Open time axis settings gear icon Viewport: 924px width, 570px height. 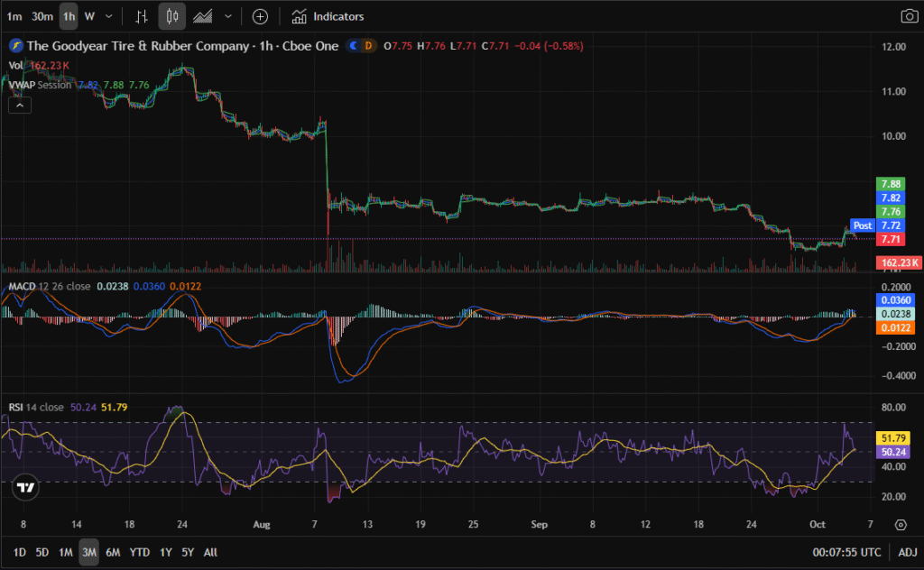coord(901,524)
